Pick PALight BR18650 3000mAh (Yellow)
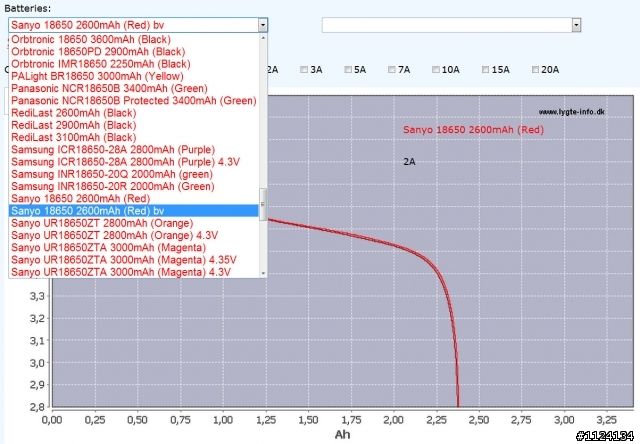 [x=133, y=76]
